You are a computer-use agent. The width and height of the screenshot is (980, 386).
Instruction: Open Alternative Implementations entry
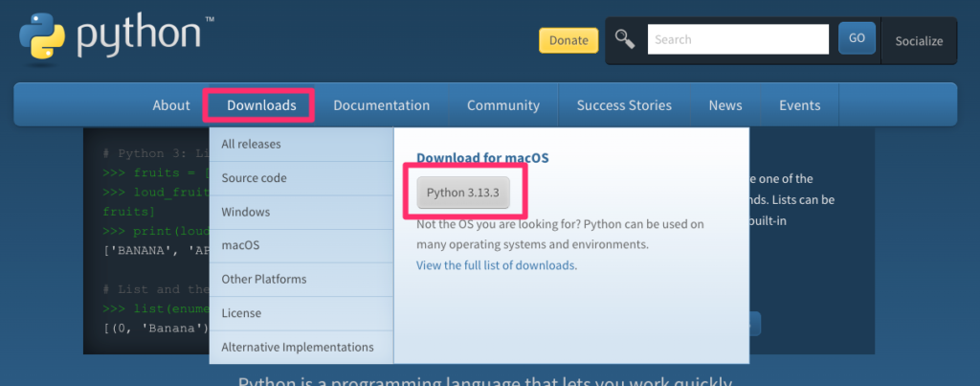click(x=301, y=347)
